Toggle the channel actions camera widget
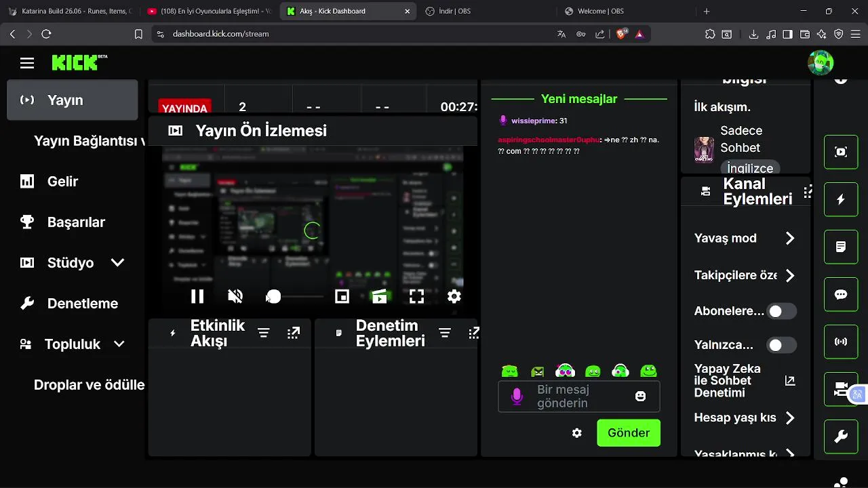Viewport: 868px width, 488px height. [841, 389]
